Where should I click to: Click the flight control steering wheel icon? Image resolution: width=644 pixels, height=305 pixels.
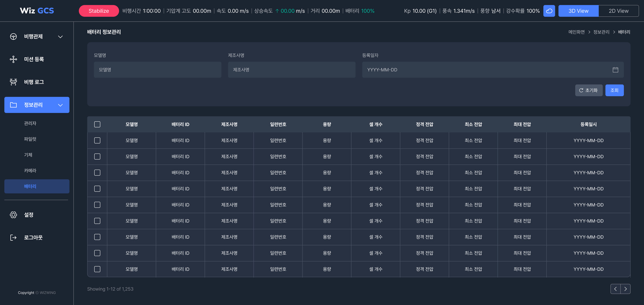pos(13,37)
